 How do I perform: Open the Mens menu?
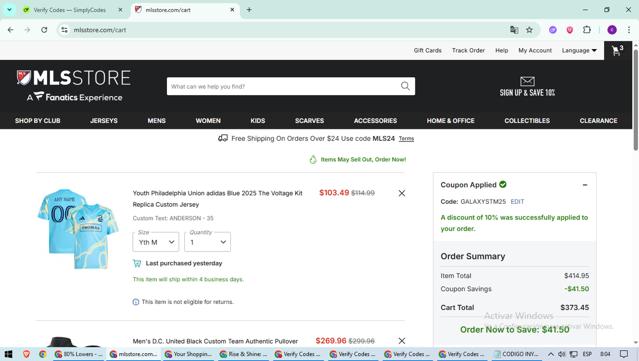click(156, 121)
